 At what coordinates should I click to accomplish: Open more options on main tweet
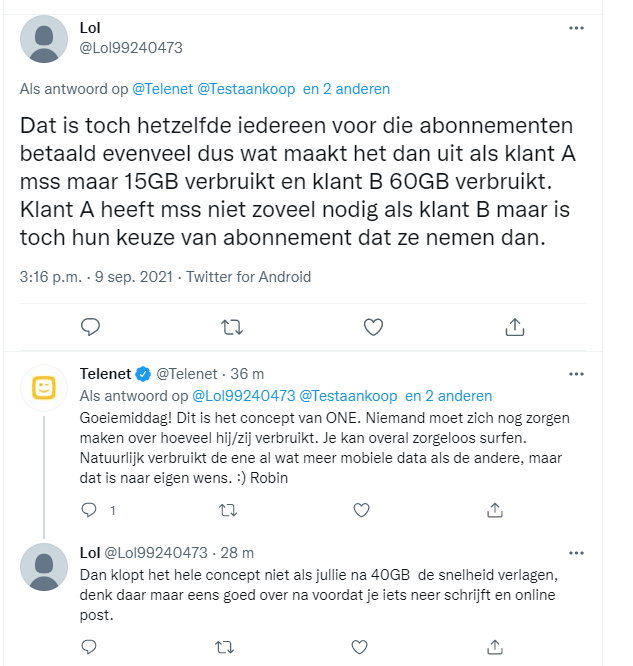click(576, 28)
